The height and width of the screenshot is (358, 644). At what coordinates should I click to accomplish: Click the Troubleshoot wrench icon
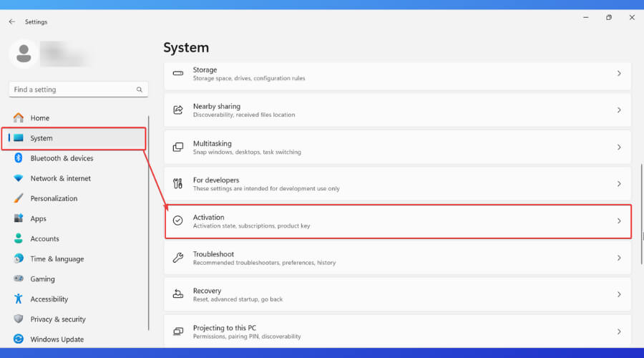[x=178, y=258]
